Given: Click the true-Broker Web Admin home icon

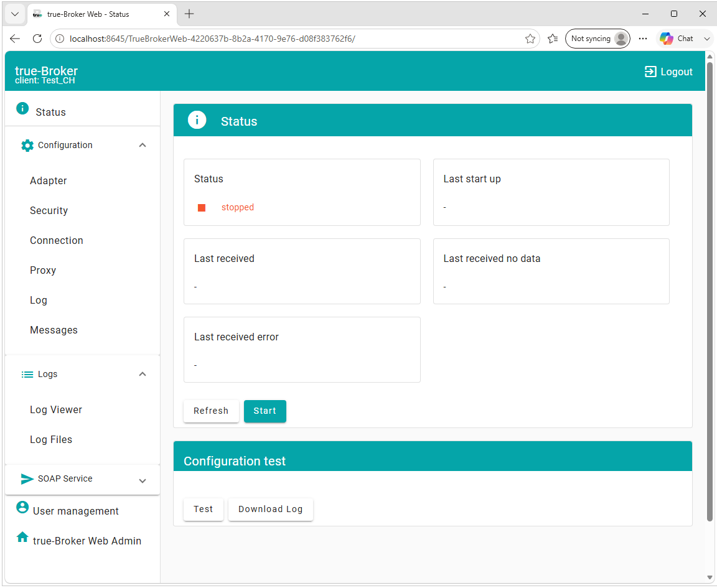Looking at the screenshot, I should 22,537.
